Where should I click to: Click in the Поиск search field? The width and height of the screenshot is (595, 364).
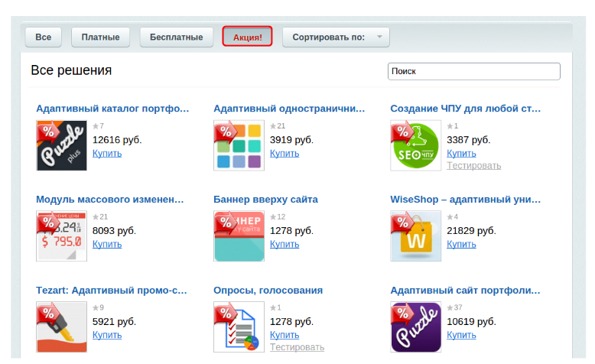473,71
